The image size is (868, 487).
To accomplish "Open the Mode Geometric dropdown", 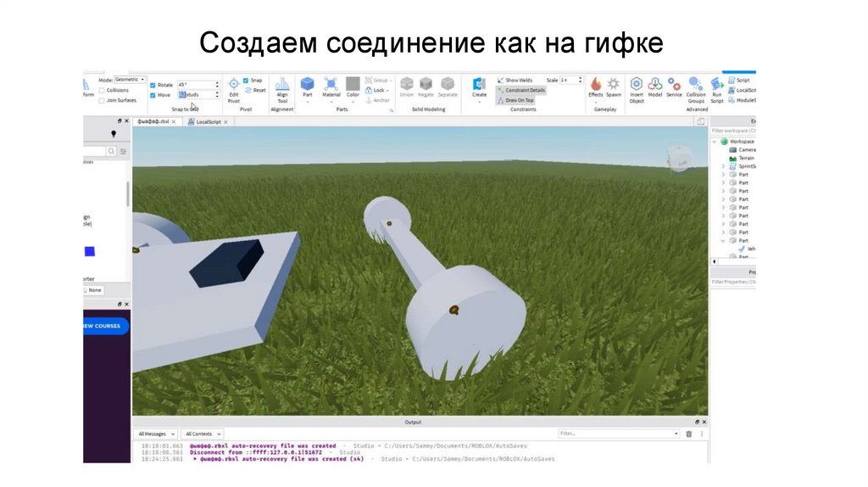I will click(x=130, y=80).
